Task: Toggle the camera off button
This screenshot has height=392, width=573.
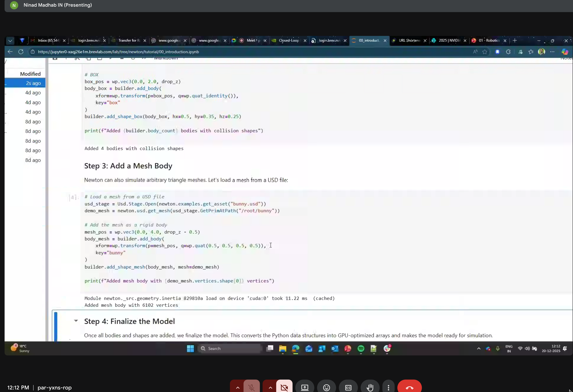Action: coord(284,387)
